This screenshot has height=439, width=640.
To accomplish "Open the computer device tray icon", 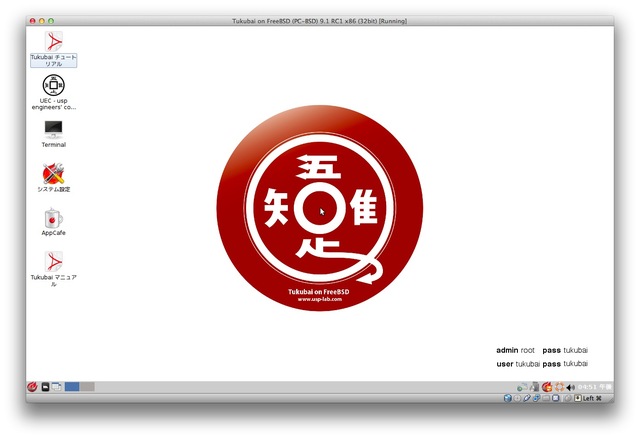I will tap(535, 387).
